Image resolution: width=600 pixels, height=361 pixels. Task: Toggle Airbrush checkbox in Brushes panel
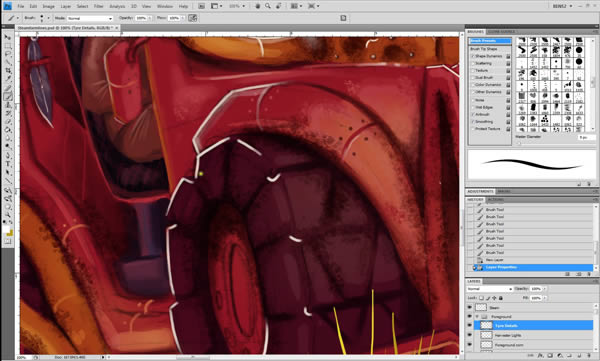click(x=473, y=114)
